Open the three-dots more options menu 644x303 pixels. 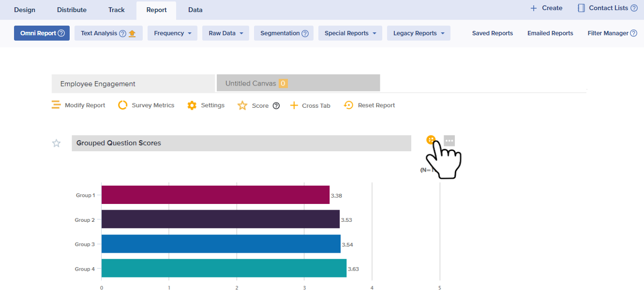(449, 141)
